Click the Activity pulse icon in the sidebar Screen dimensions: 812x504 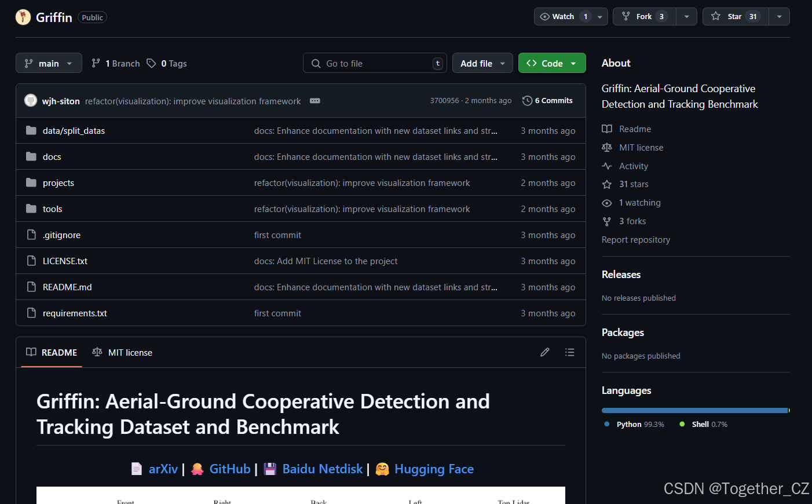(x=606, y=166)
